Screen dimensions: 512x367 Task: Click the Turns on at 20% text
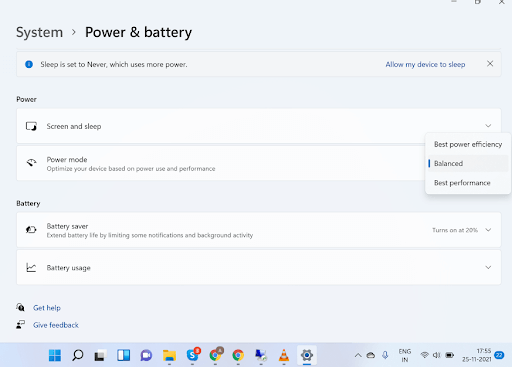[455, 230]
